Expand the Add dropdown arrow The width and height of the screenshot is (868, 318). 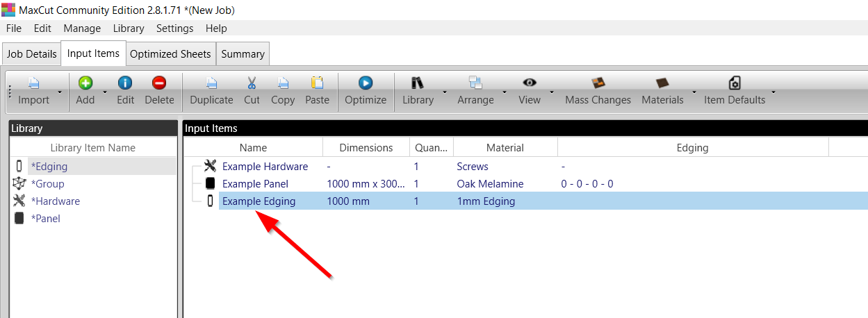point(104,92)
